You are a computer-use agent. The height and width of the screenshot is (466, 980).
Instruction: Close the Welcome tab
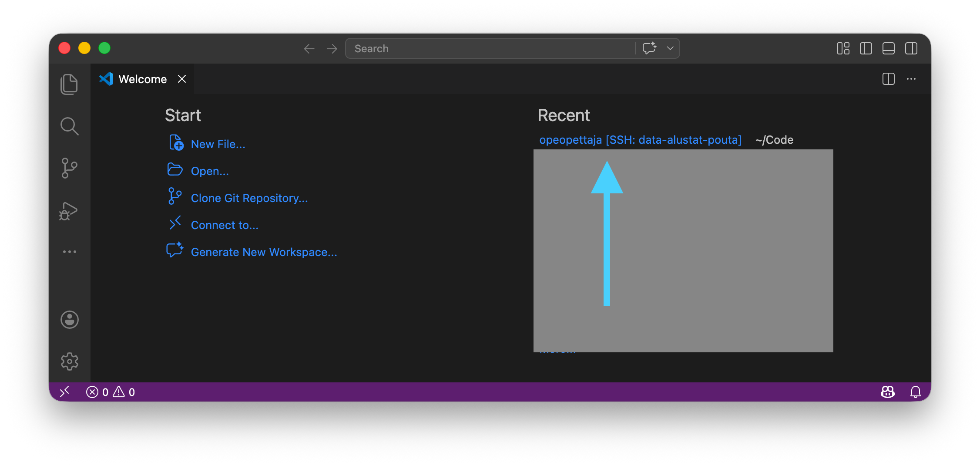[x=182, y=79]
